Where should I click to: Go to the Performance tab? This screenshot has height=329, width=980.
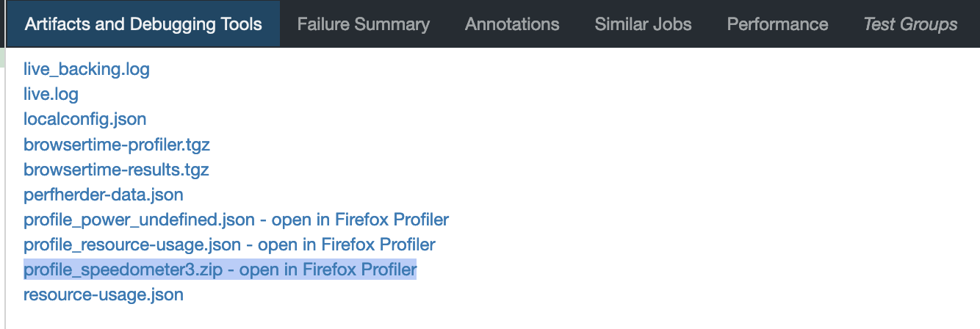coord(777,24)
